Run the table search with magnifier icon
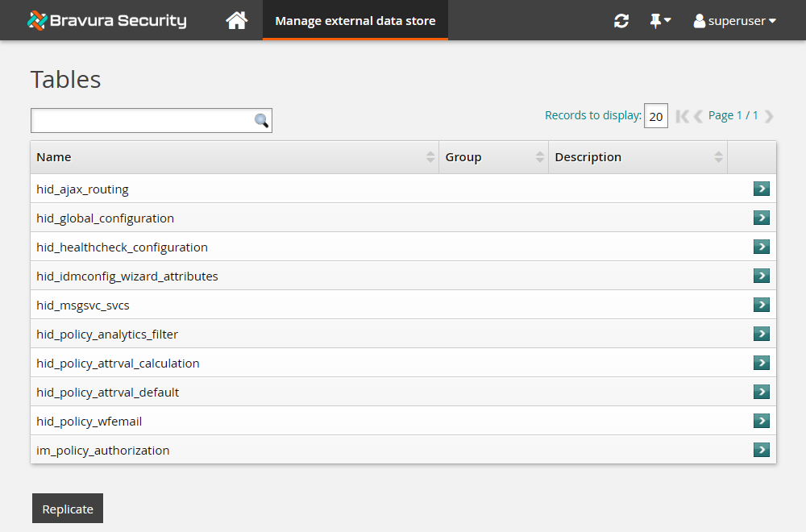This screenshot has height=532, width=806. click(260, 119)
